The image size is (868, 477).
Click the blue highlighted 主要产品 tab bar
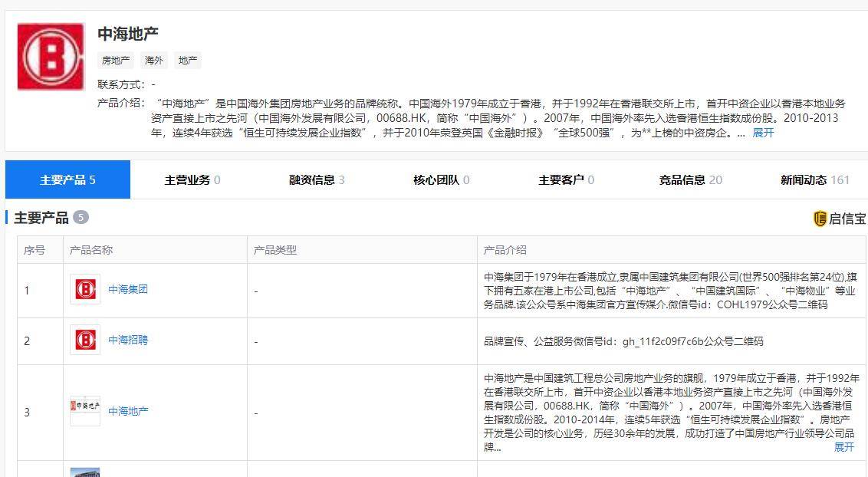[68, 179]
